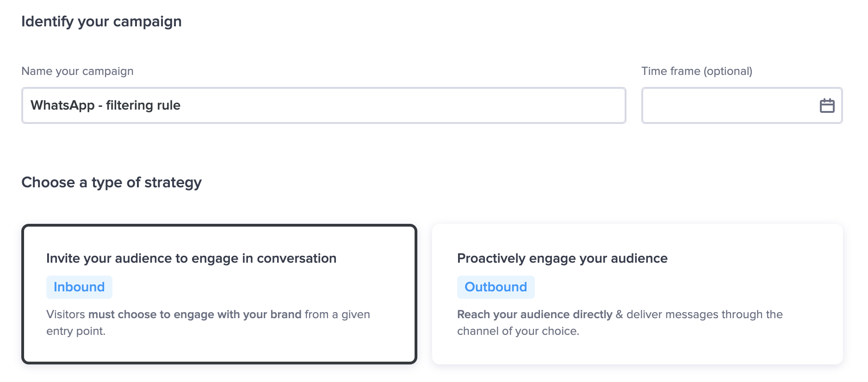The image size is (868, 382).
Task: Click the Outbound description about reaching audience
Action: pos(620,323)
